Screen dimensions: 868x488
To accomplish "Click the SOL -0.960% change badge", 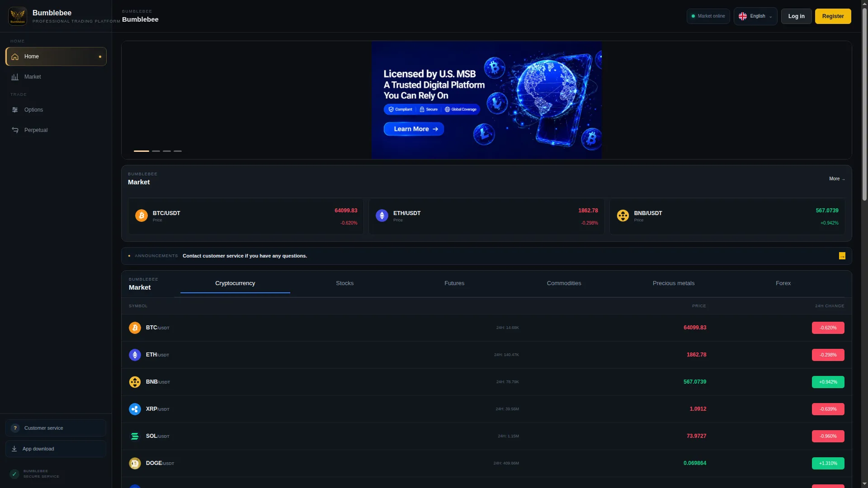I will (828, 436).
